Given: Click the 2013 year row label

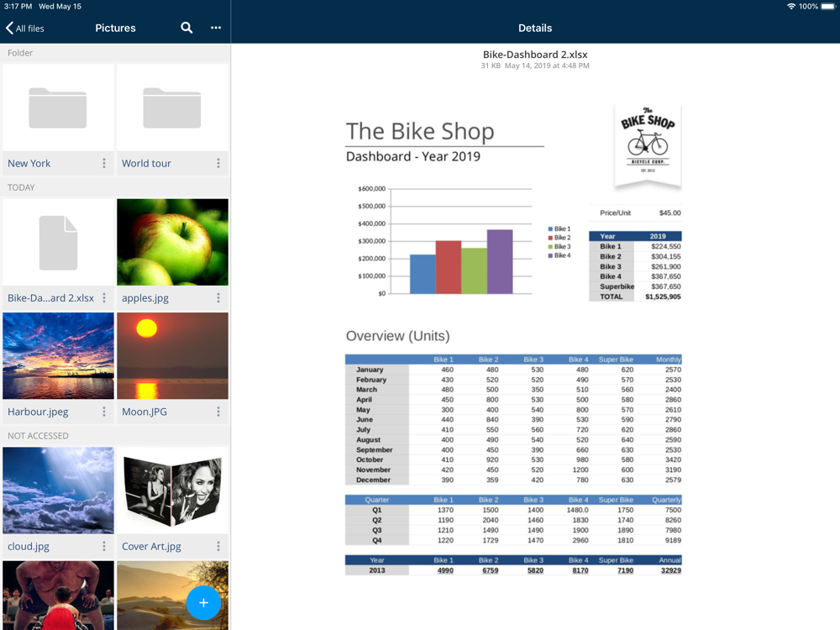Looking at the screenshot, I should click(377, 570).
